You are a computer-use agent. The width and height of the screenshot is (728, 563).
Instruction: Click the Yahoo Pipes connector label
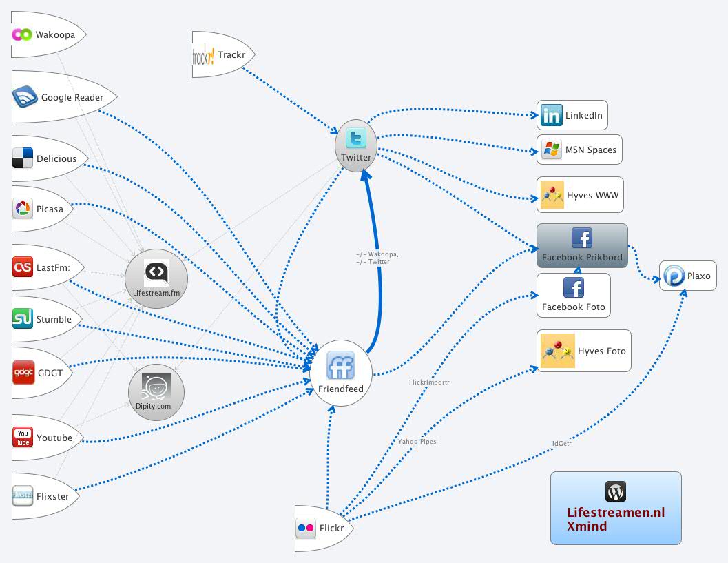pos(417,441)
